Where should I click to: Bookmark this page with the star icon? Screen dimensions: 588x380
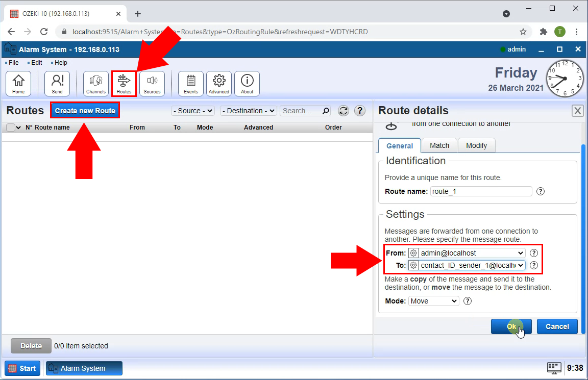pos(523,32)
